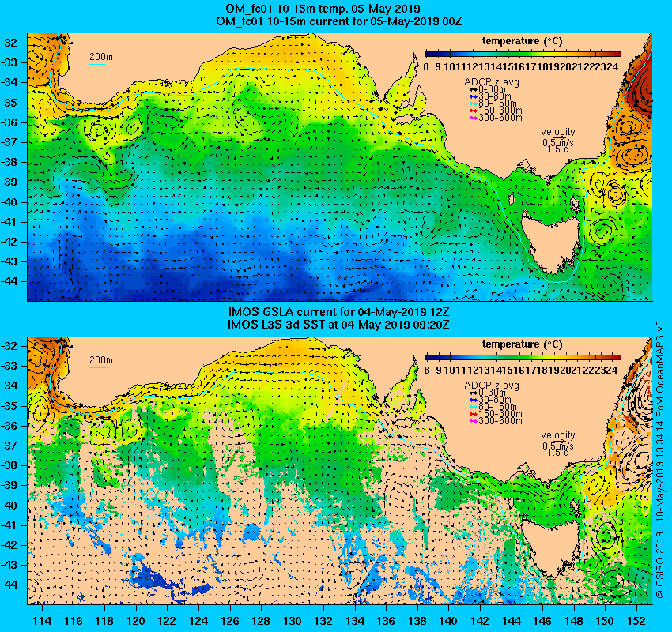Click the velocity scale arrow in top map
Viewport: 672px width, 632px height.
[559, 138]
